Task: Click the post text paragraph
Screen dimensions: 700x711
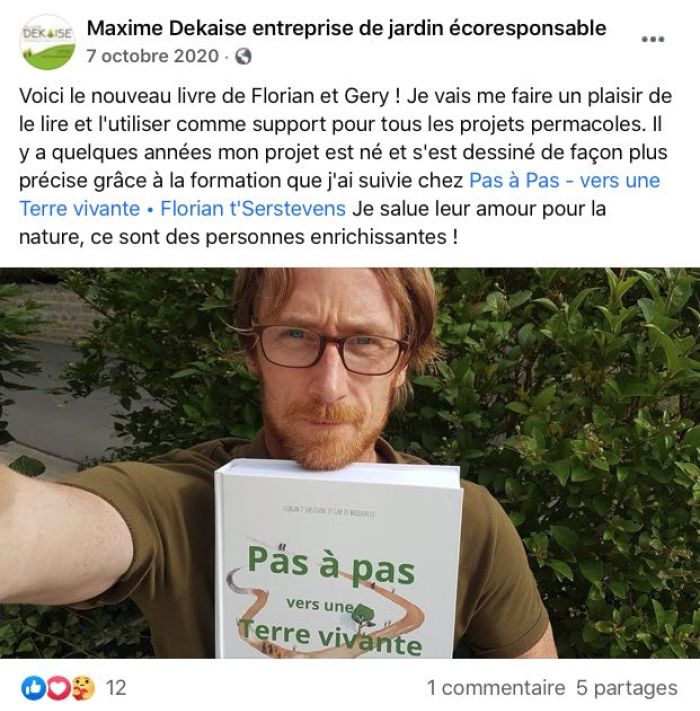Action: click(x=345, y=166)
